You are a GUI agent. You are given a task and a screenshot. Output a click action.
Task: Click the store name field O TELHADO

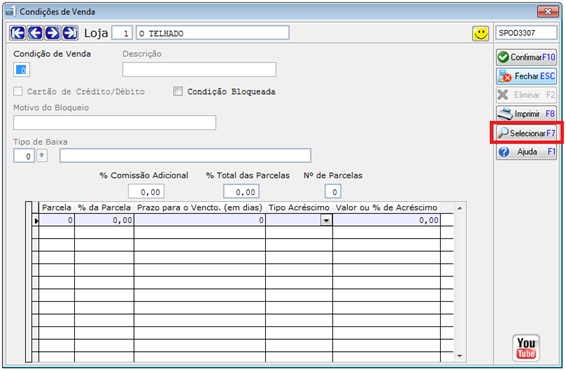[x=213, y=33]
